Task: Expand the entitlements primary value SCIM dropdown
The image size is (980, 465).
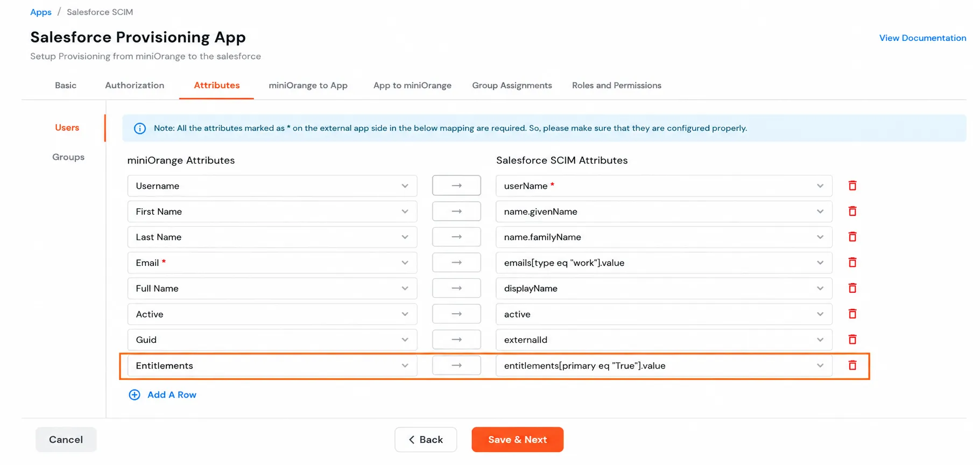Action: point(664,365)
